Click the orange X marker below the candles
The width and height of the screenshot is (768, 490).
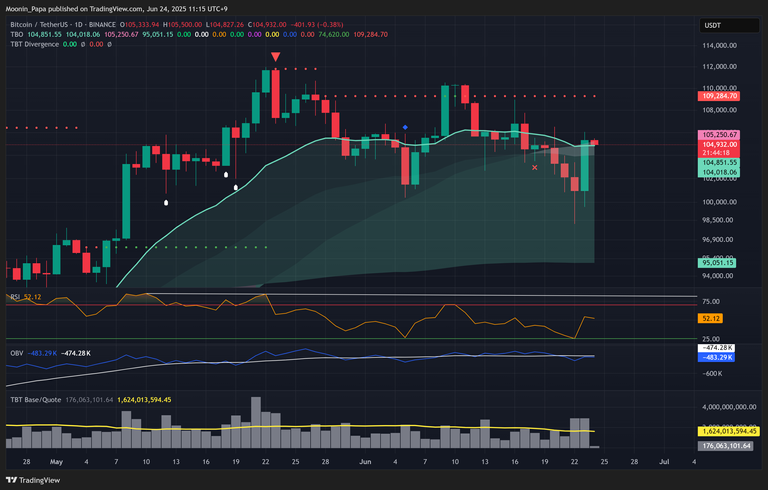click(x=535, y=168)
